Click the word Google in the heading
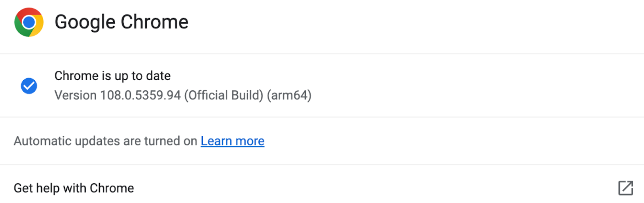The image size is (644, 203). [x=85, y=23]
